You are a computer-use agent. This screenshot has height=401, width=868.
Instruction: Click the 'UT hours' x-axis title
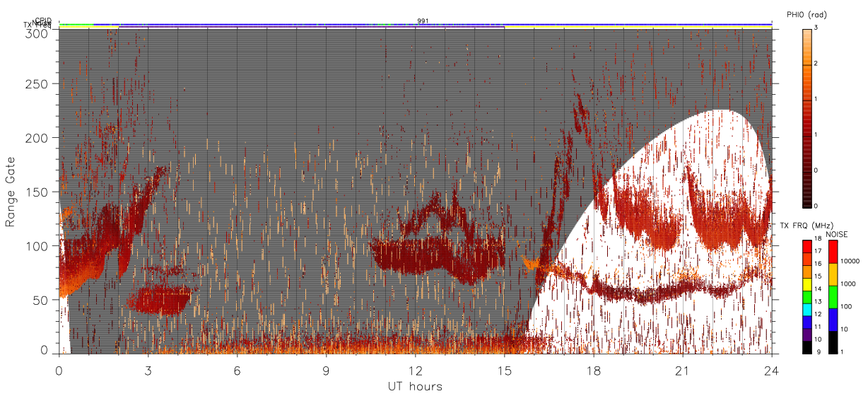[415, 386]
